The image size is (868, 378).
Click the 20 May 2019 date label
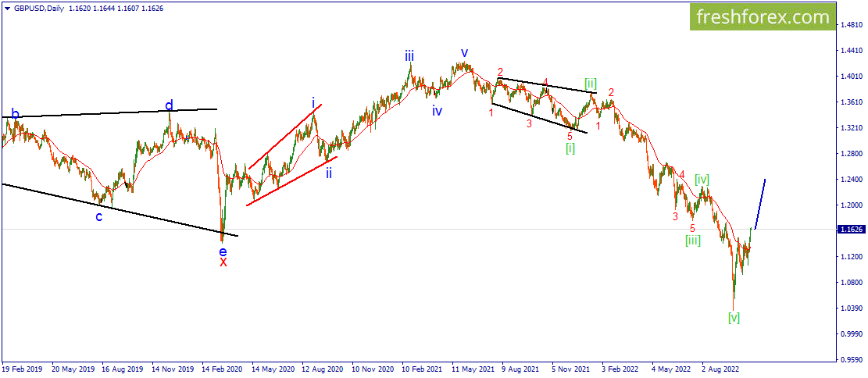click(x=73, y=369)
